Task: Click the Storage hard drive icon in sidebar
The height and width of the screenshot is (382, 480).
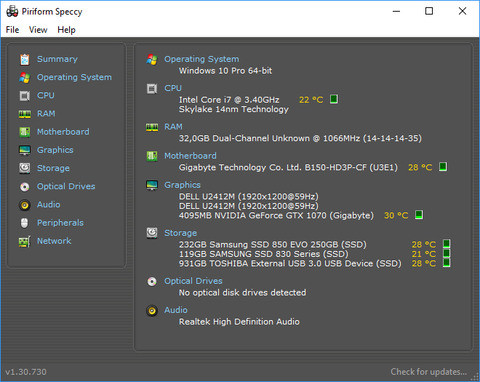Action: click(25, 168)
